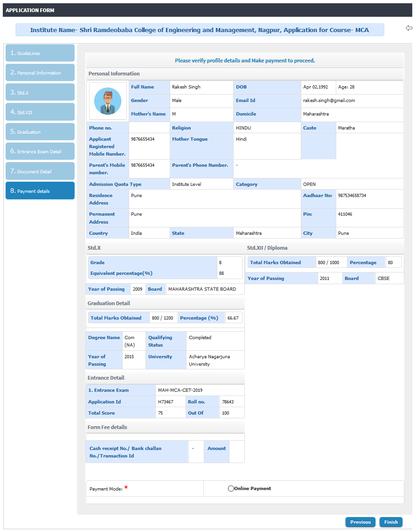Screen dimensions: 416x532
Task: Click the Std.X year of passing 2009
Action: click(138, 289)
